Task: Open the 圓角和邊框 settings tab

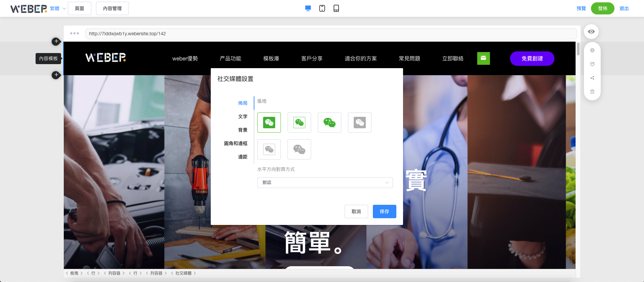Action: [236, 143]
